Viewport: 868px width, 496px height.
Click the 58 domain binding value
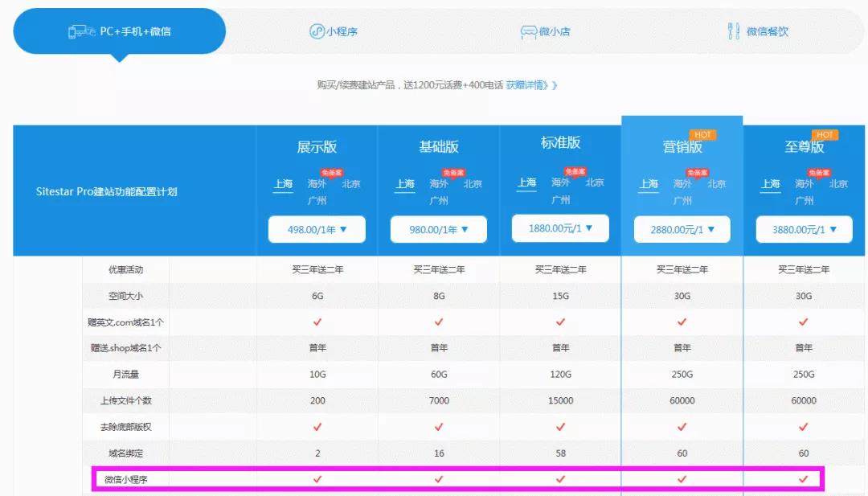point(560,453)
